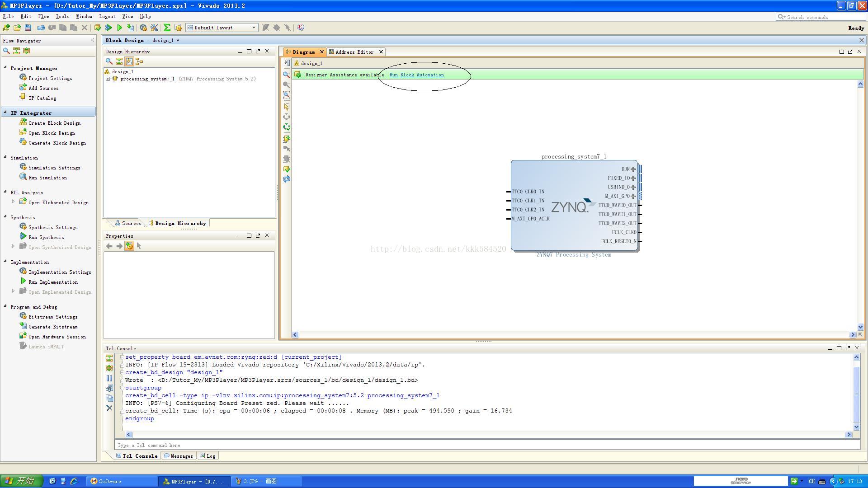The height and width of the screenshot is (488, 868).
Task: Click the New Project toolbar icon
Action: 6,28
